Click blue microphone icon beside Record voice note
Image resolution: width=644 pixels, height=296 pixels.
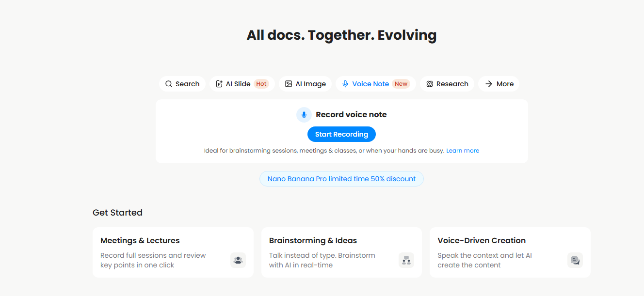tap(304, 115)
